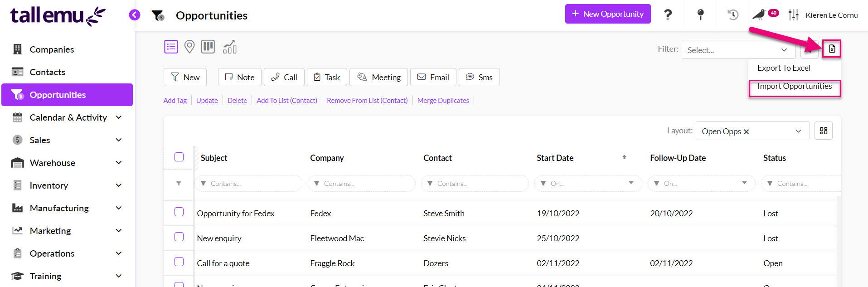Switch to chart view icon
The image size is (868, 287).
coord(230,47)
